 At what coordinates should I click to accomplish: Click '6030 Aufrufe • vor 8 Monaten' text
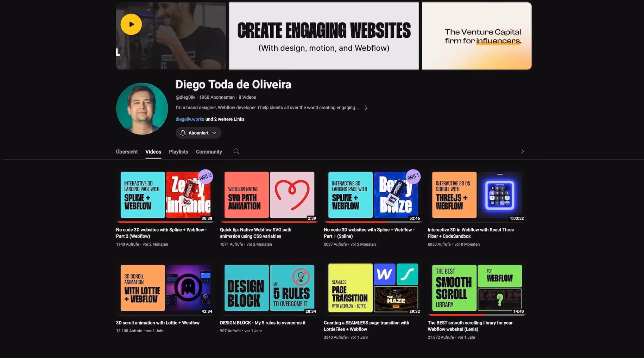click(x=454, y=245)
